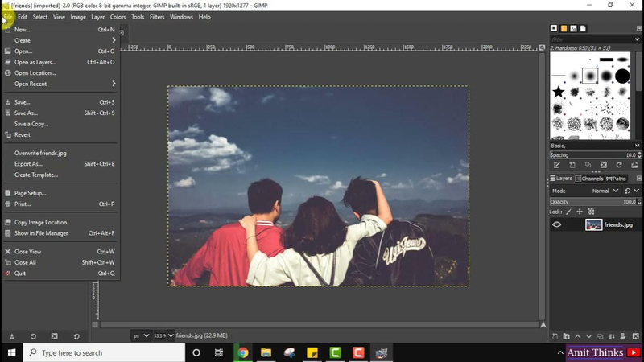
Task: Duplicate the friends.jpg layer
Action: pos(600,336)
